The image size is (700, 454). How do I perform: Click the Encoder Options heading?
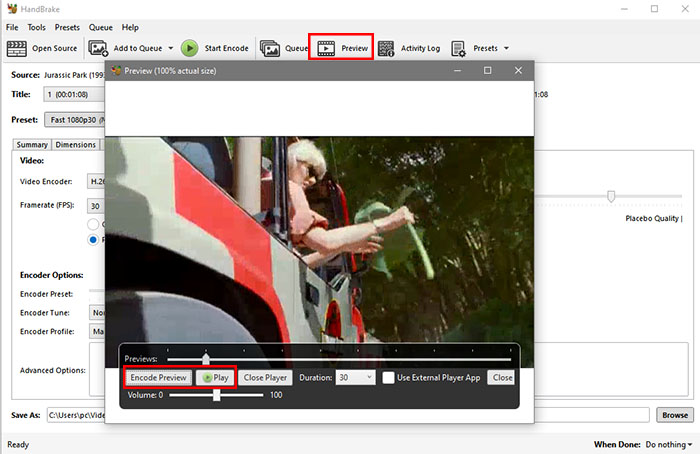51,275
